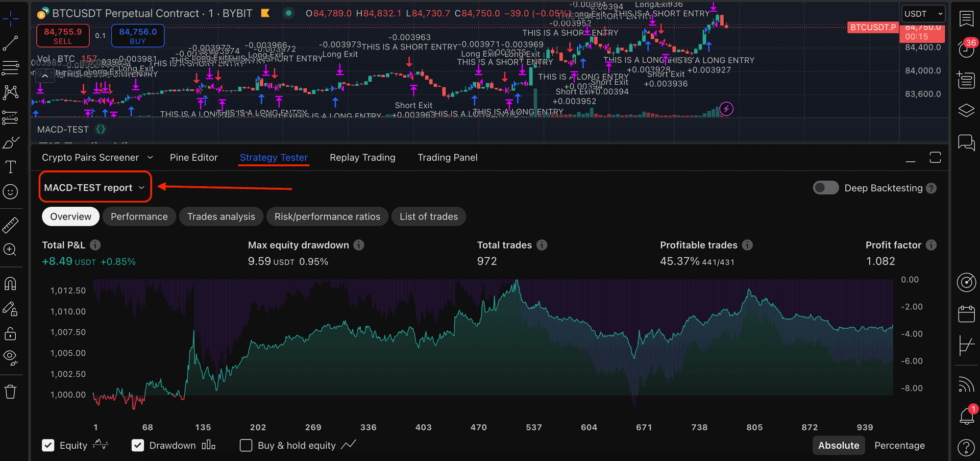Open the List of trades tab
Image resolution: width=980 pixels, height=461 pixels.
[428, 216]
